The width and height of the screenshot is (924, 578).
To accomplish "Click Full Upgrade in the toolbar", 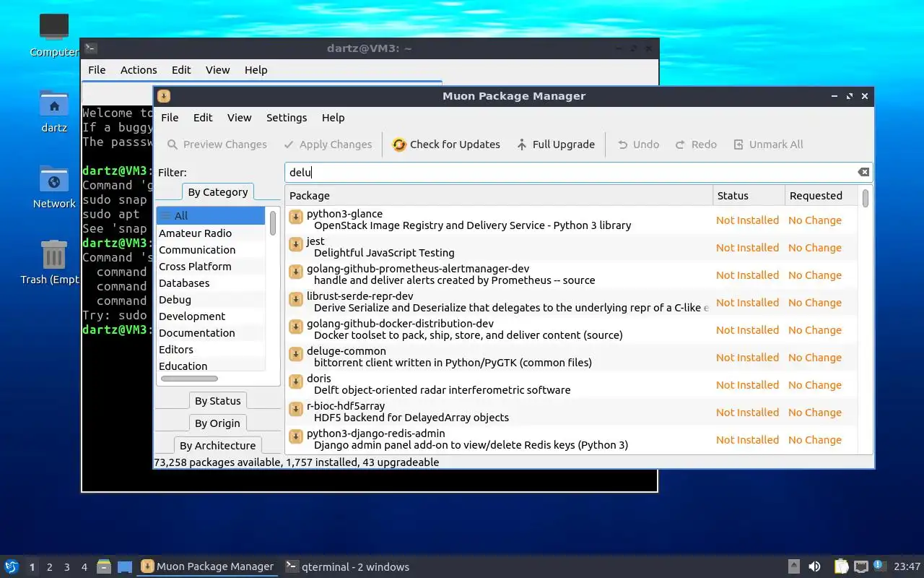I will [555, 144].
